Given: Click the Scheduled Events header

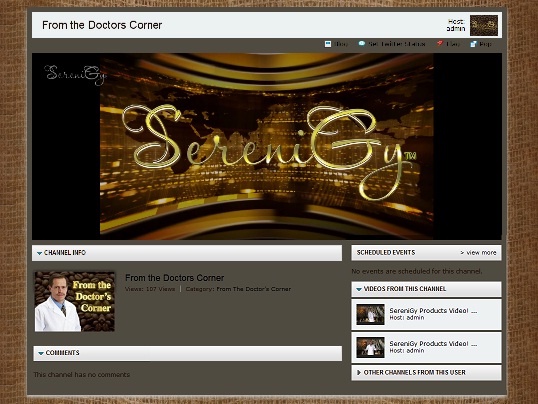Looking at the screenshot, I should coord(386,253).
